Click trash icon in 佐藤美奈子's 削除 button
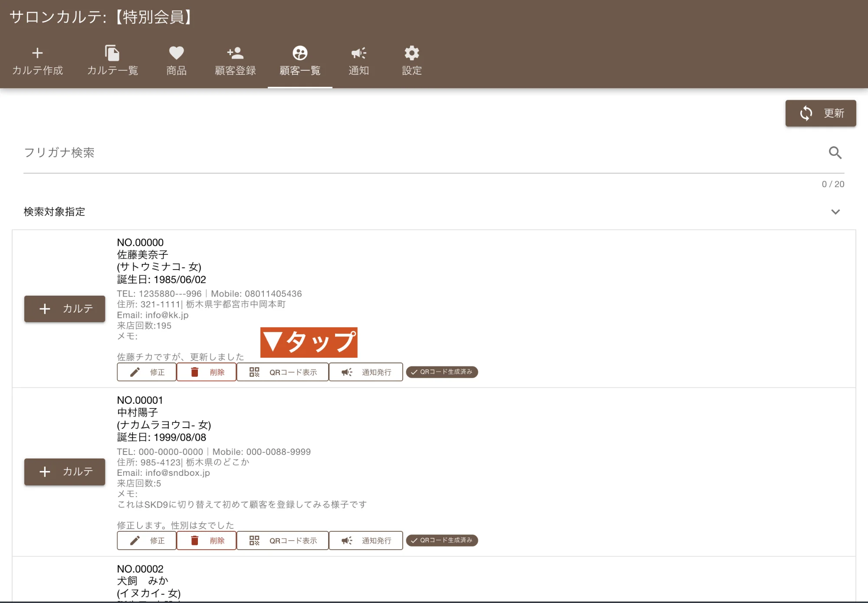The width and height of the screenshot is (868, 603). click(194, 372)
